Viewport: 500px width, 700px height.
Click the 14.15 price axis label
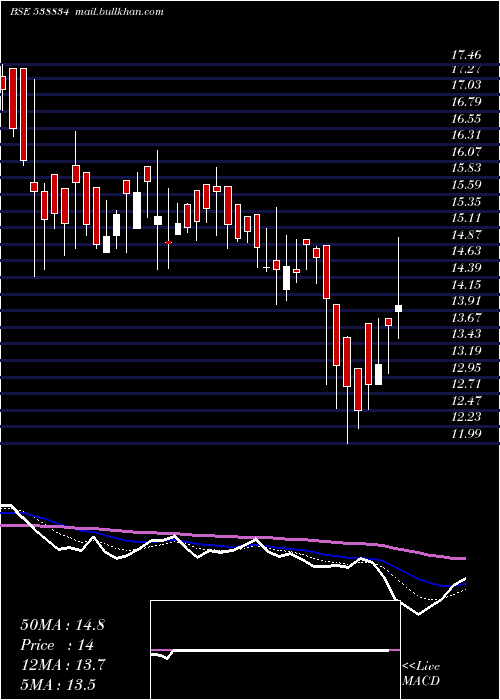click(x=466, y=285)
